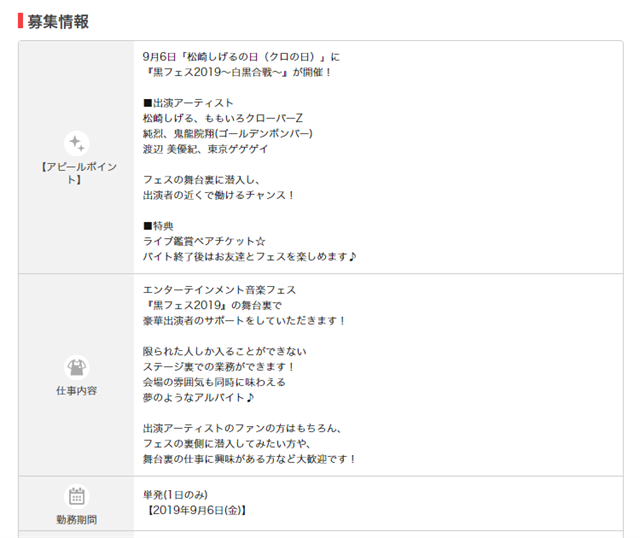Screen dimensions: 640x538
Task: Click the line 出演者の近くで働けるチャンス！
Action: click(x=219, y=195)
